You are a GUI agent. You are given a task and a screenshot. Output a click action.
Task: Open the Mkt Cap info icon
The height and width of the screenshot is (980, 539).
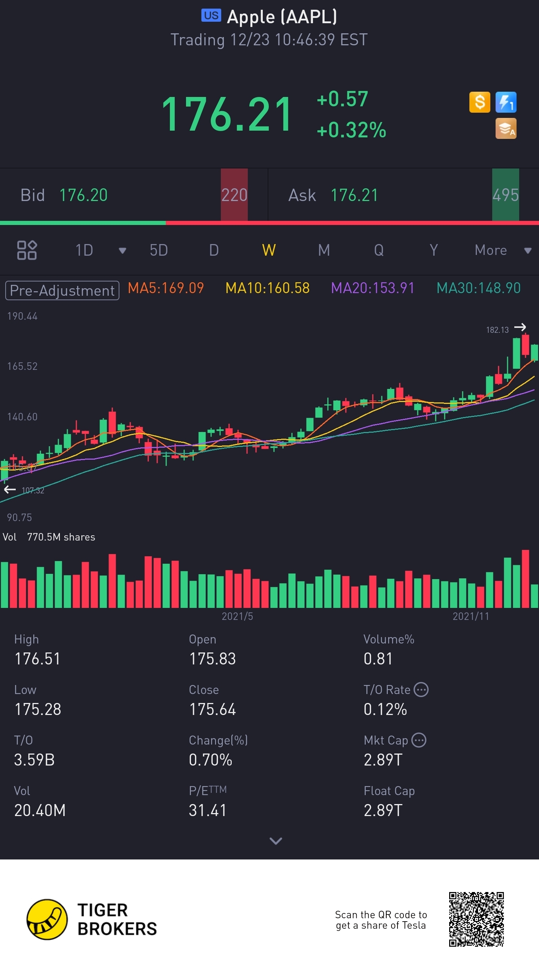pos(419,740)
